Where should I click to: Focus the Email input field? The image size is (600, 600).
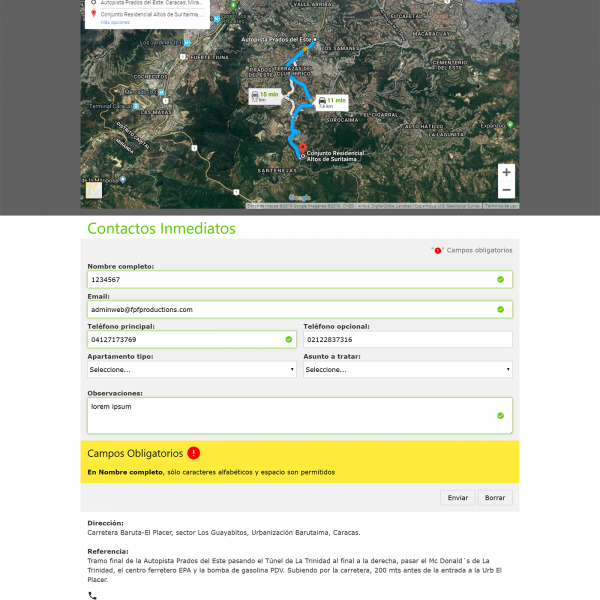click(x=300, y=309)
